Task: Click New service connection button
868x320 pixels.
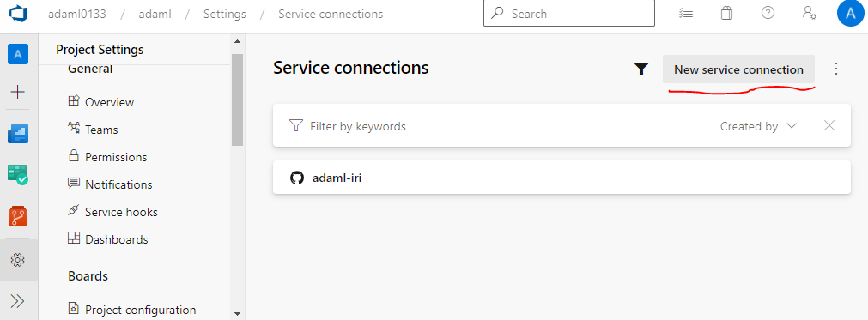Action: pos(738,69)
